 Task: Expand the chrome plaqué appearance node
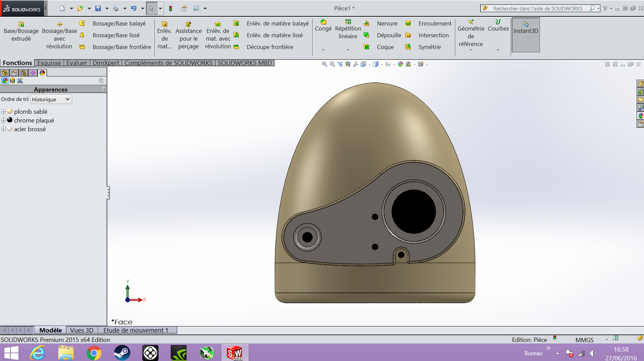(x=3, y=120)
